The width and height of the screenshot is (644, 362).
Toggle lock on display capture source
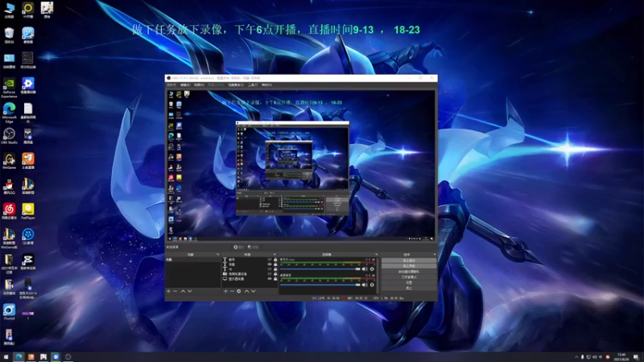[x=275, y=278]
